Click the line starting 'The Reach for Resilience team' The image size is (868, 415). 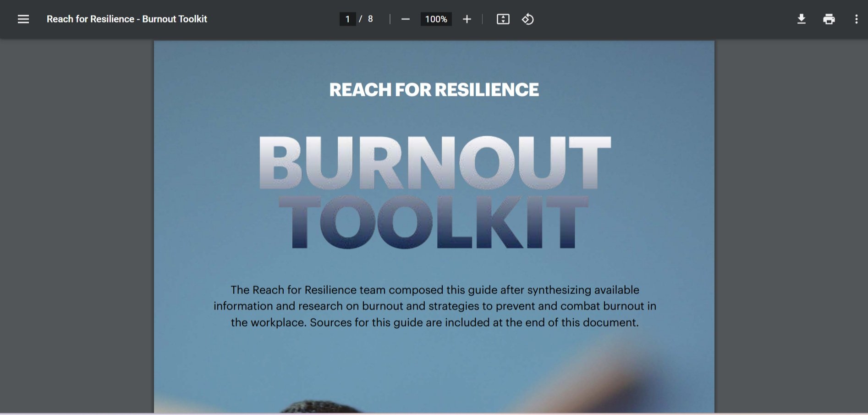435,290
